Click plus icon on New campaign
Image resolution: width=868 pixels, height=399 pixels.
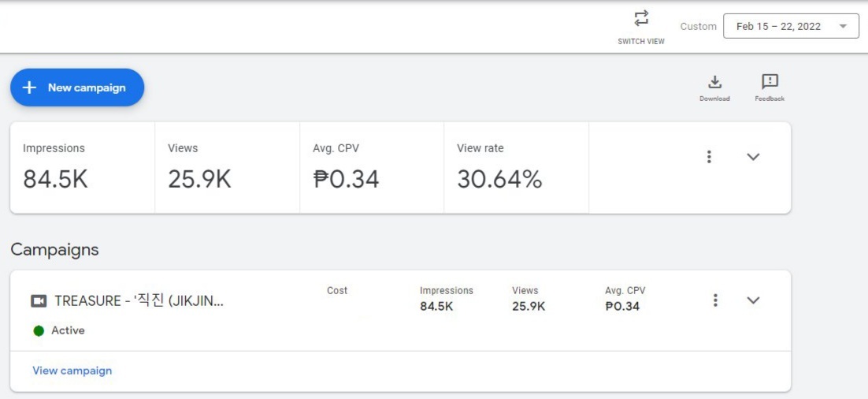(x=29, y=88)
